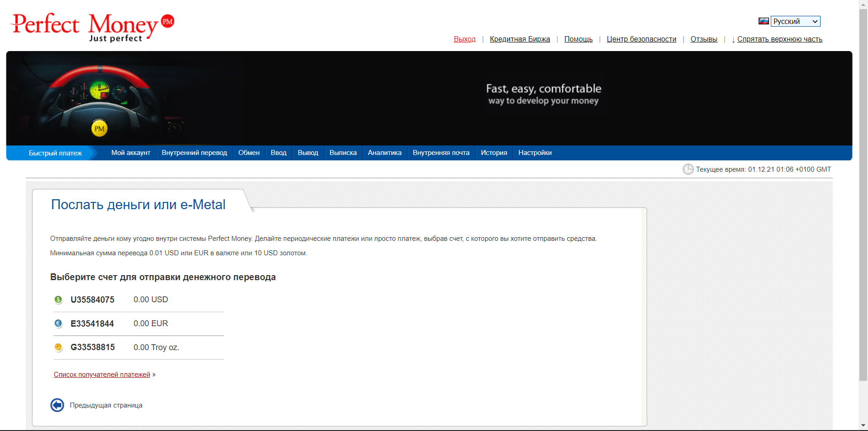This screenshot has height=431, width=868.
Task: Click the 0.00 EUR balance
Action: pos(151,323)
